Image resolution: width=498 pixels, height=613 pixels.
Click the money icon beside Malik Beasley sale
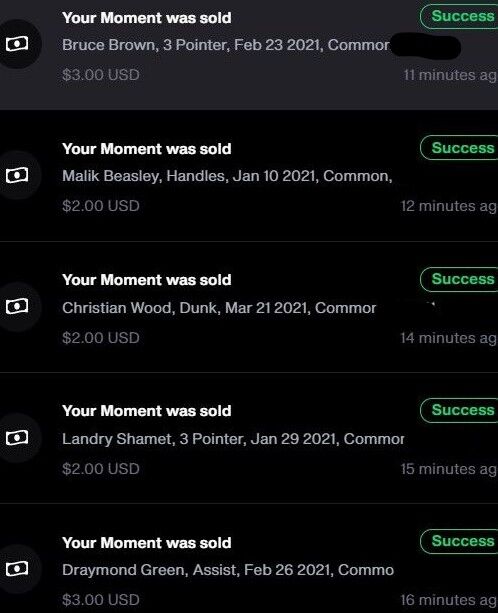click(17, 175)
